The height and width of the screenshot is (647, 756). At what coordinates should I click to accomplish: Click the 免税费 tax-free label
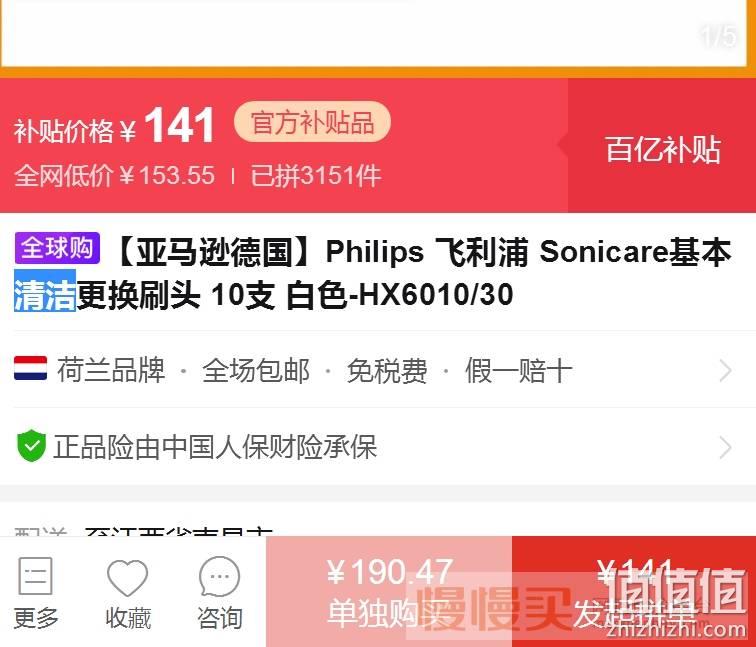coord(387,370)
